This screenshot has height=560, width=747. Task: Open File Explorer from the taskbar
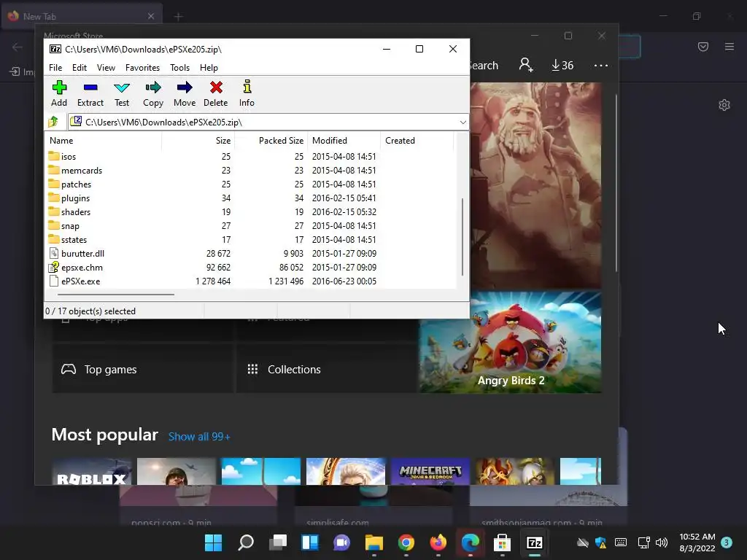coord(374,542)
